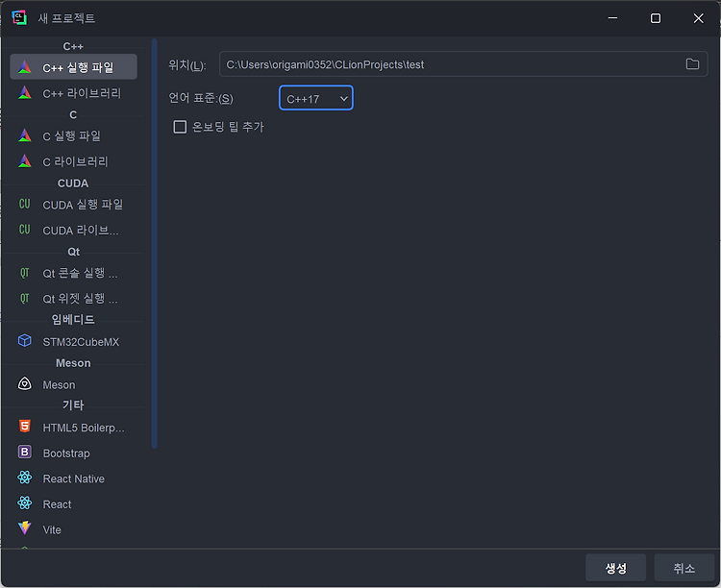Close the 새 프로젝트 dialog

(x=698, y=18)
